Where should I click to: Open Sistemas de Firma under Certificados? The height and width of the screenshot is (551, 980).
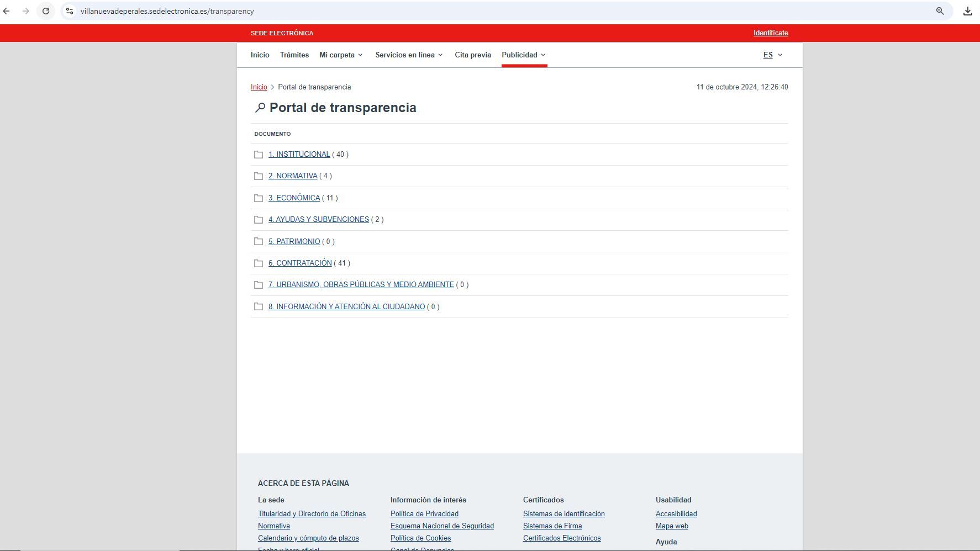[552, 526]
